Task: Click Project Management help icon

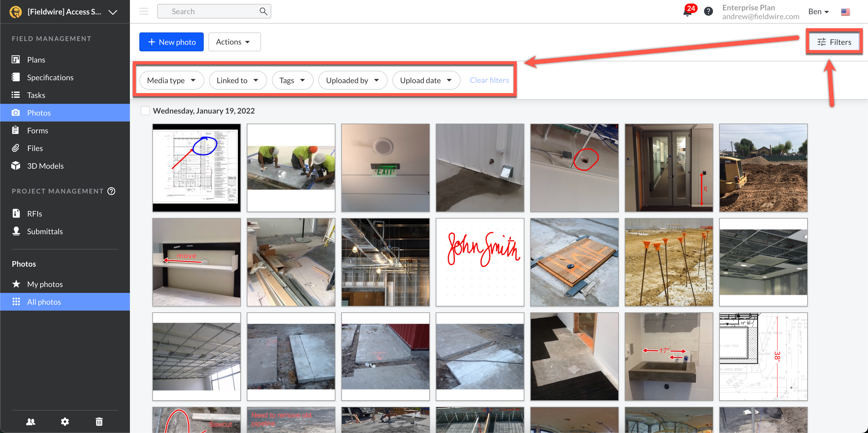Action: [x=112, y=191]
